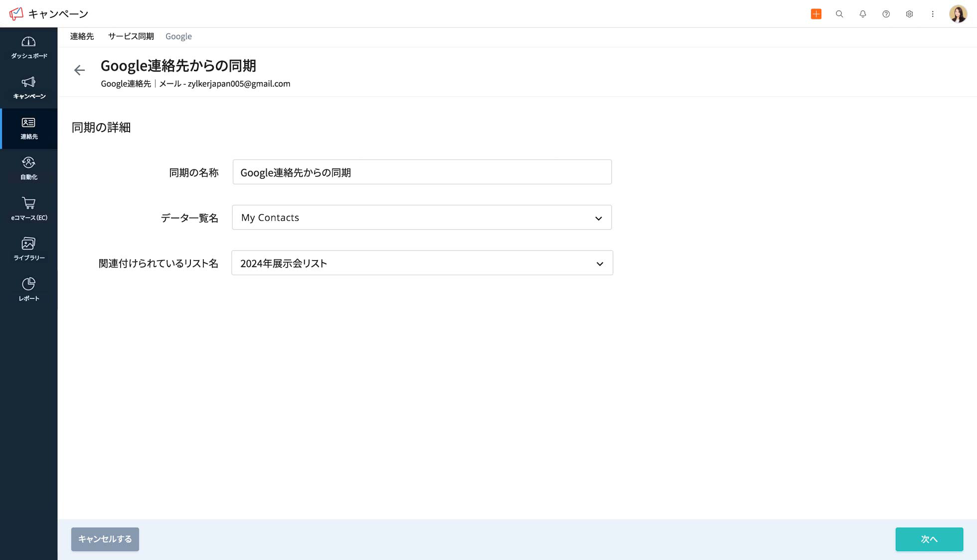Click the user profile avatar icon
This screenshot has width=977, height=560.
click(958, 13)
